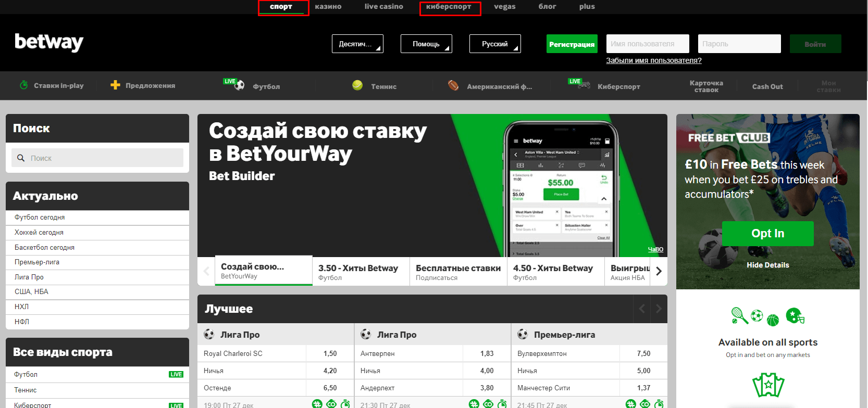Click the FREE BET CLUB logo

tap(729, 138)
